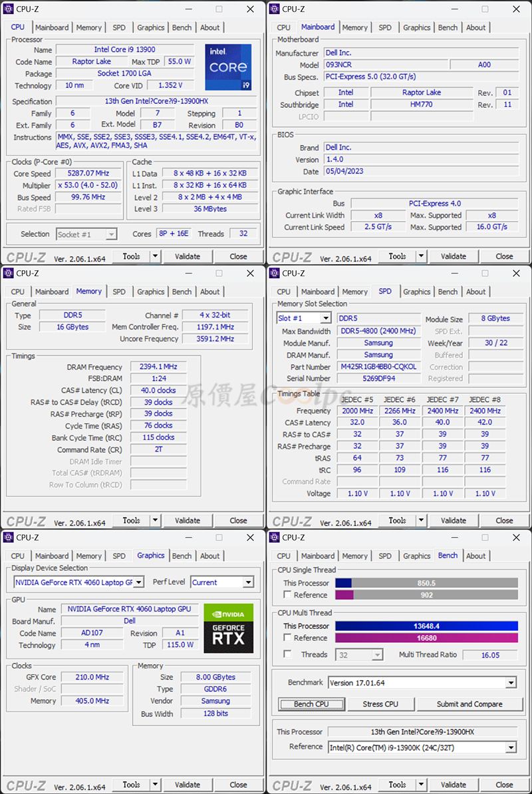The height and width of the screenshot is (794, 532).
Task: Click the CPU-Z title icon in the Graphics tab window
Action: (8, 537)
